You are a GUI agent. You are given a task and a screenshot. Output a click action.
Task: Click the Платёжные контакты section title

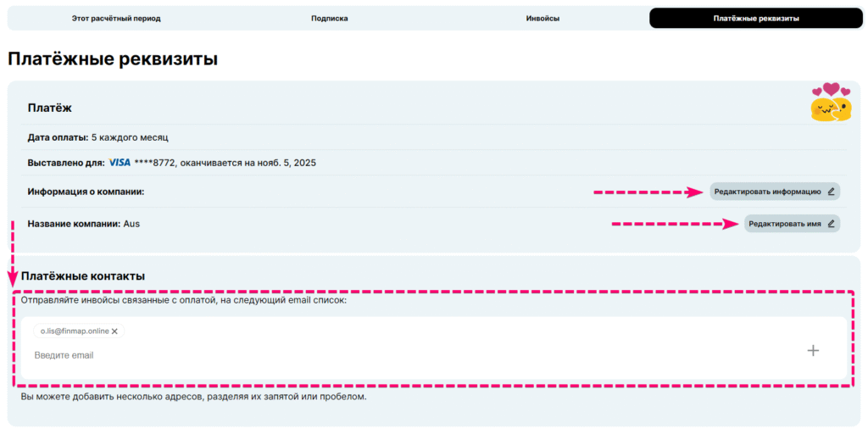[x=83, y=276]
